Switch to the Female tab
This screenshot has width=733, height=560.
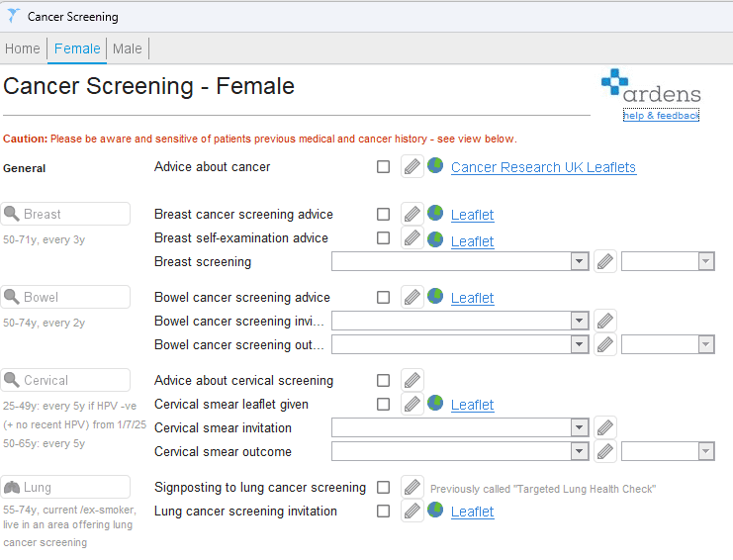click(x=77, y=48)
